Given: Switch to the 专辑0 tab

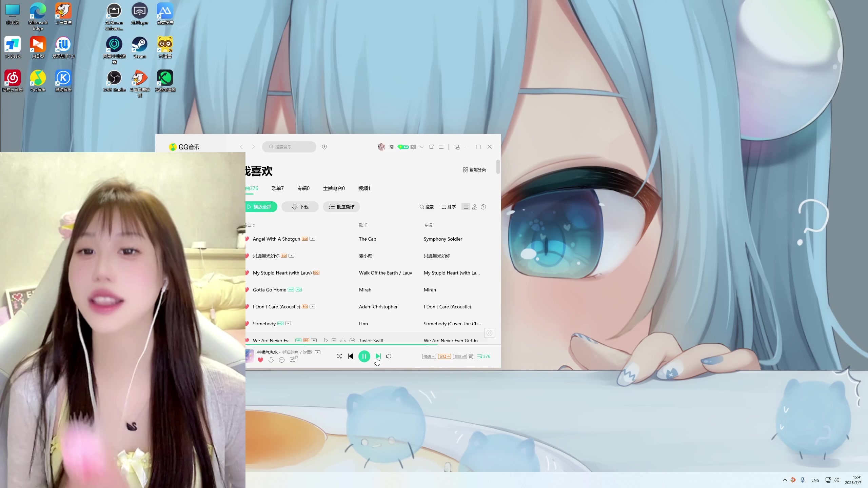Looking at the screenshot, I should pos(303,188).
